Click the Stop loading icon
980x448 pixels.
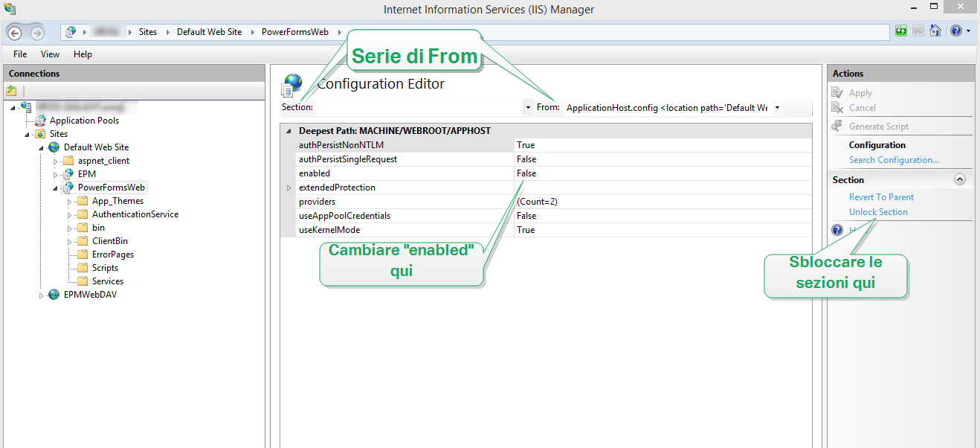(x=918, y=31)
